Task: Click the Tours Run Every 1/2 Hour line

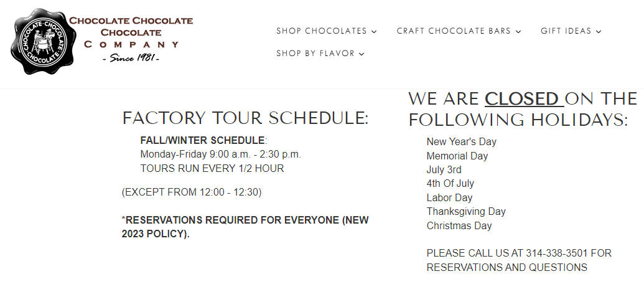Action: pos(212,169)
